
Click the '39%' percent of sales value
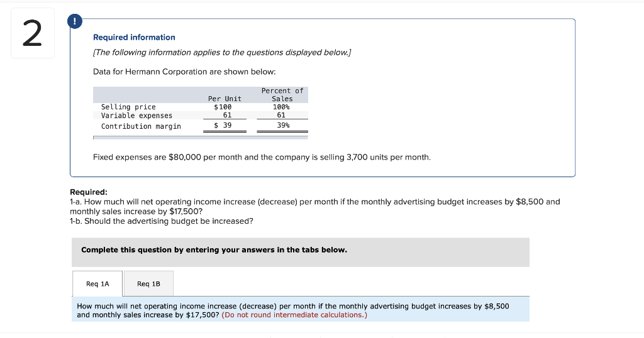coord(283,125)
